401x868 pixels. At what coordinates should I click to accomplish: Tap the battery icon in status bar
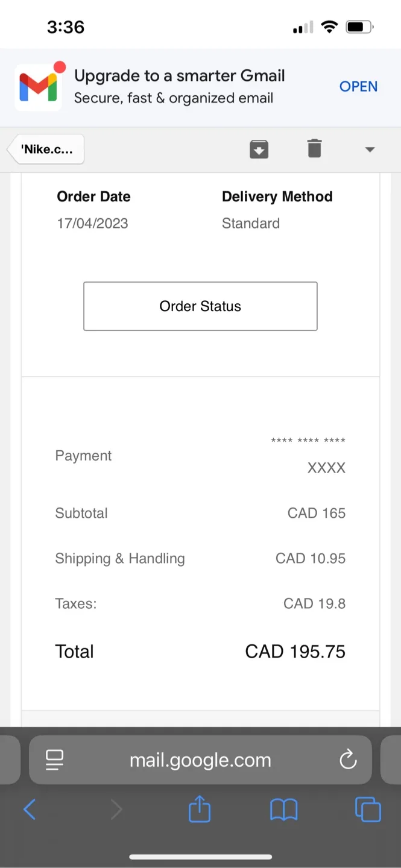(x=359, y=27)
